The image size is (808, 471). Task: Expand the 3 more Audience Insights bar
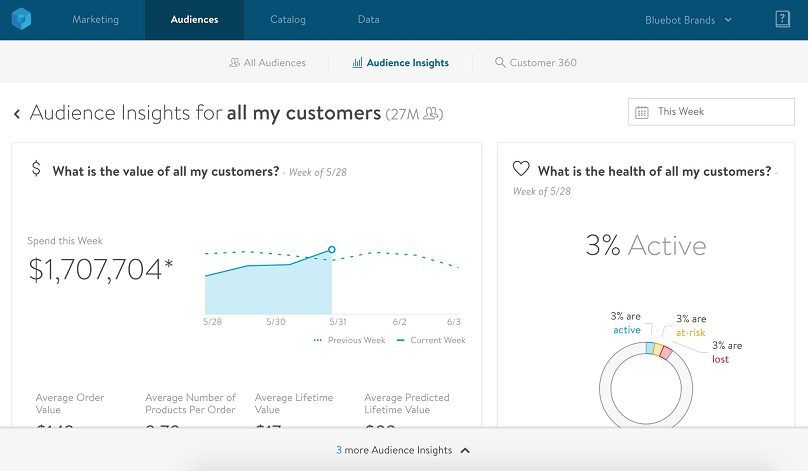(403, 450)
